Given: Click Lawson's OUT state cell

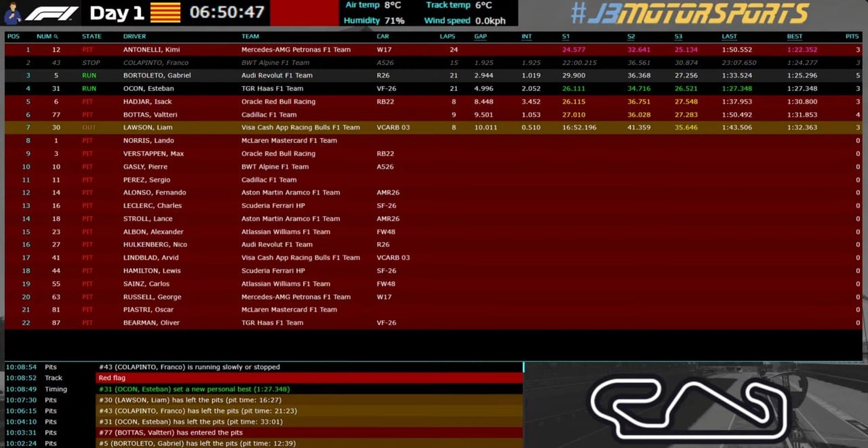Looking at the screenshot, I should pos(88,128).
